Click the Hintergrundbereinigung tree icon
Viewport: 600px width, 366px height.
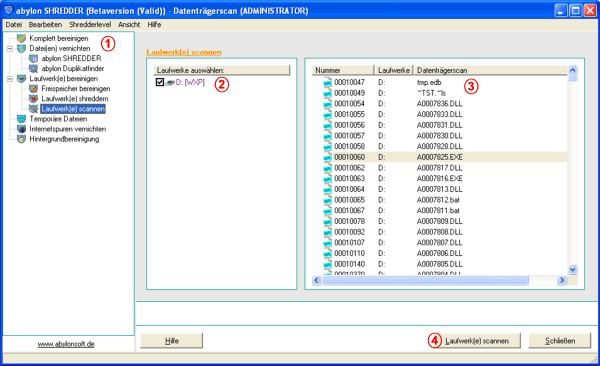[21, 139]
